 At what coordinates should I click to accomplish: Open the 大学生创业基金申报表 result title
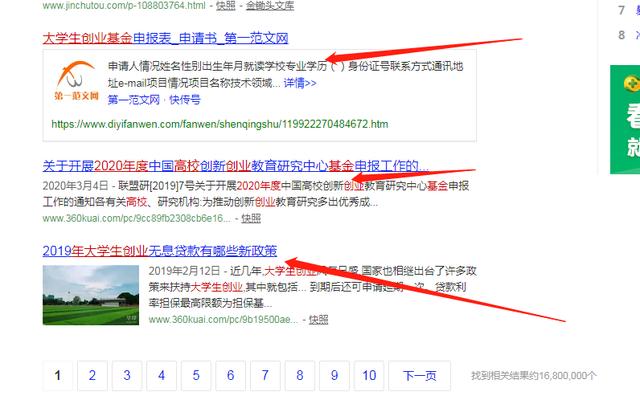pyautogui.click(x=165, y=38)
